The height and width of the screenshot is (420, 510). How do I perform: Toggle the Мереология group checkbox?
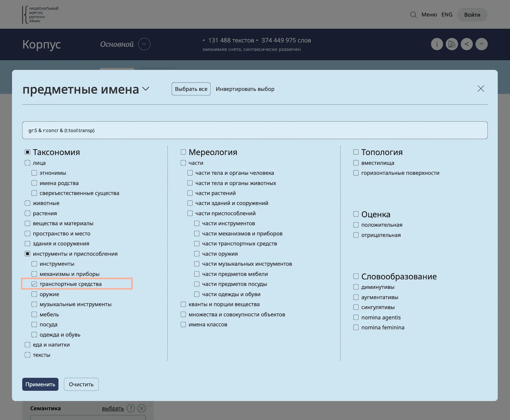[183, 152]
